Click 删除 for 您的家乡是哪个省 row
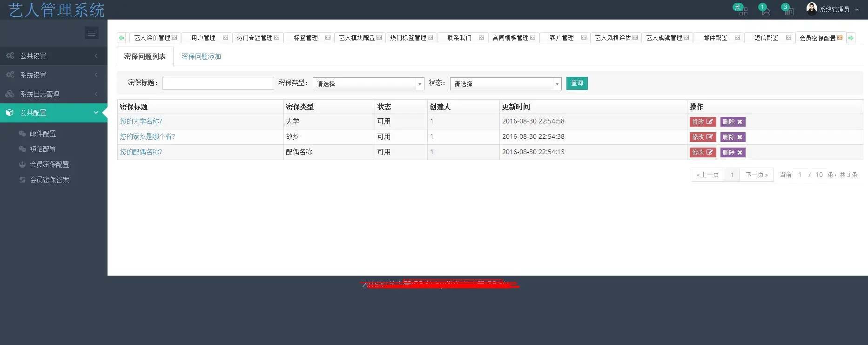The width and height of the screenshot is (868, 345). click(733, 137)
